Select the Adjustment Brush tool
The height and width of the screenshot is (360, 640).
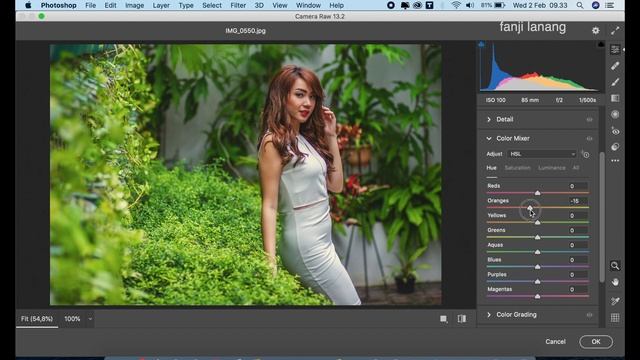tap(615, 82)
